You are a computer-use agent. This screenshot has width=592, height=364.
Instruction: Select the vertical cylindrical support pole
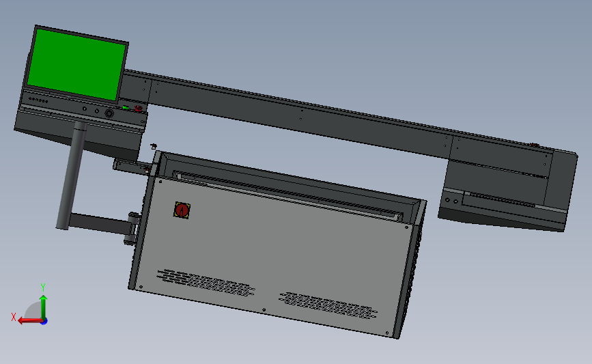71,176
